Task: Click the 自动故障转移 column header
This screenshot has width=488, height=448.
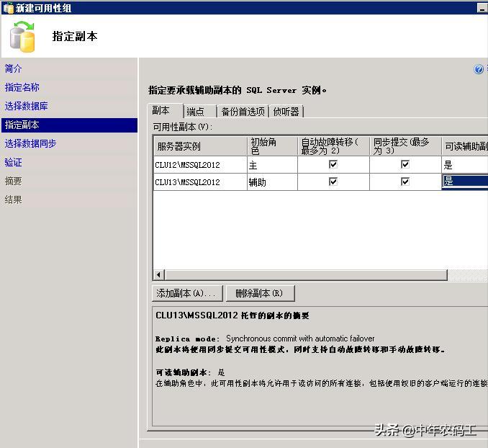Action: tap(333, 146)
